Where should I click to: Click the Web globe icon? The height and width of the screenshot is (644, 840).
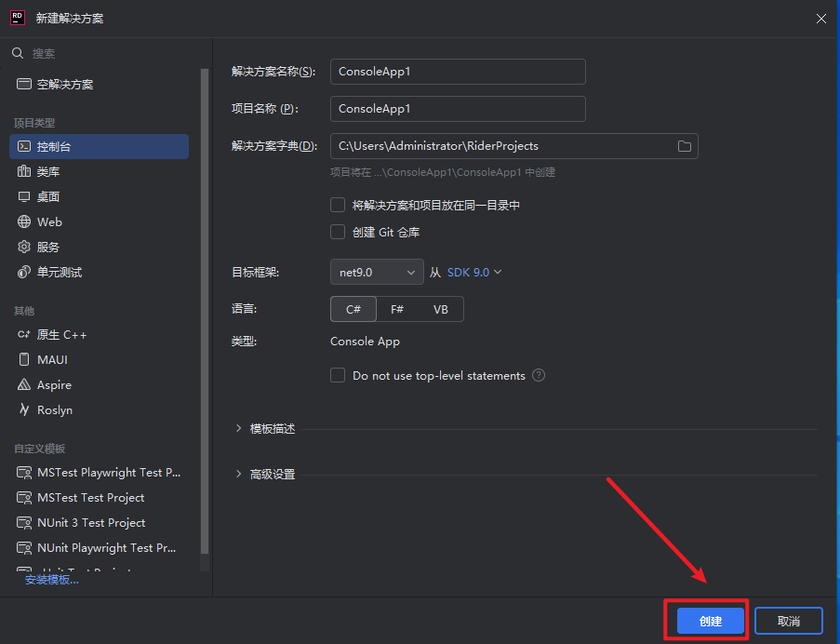coord(24,221)
